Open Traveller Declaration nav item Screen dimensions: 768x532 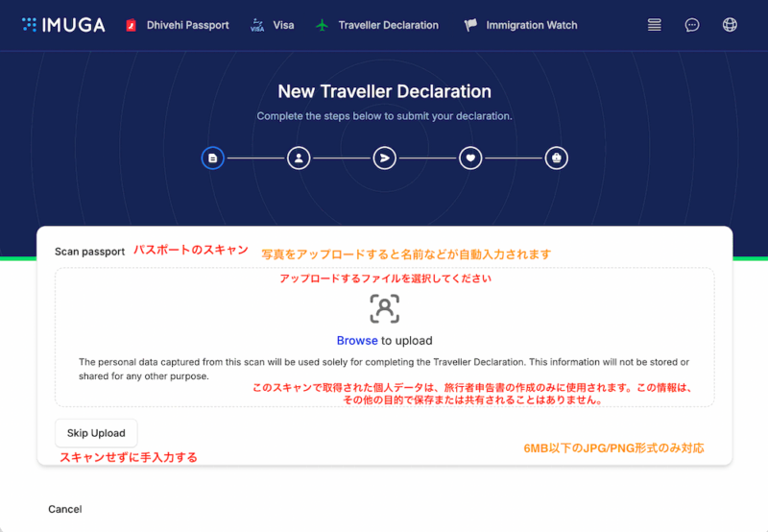pyautogui.click(x=389, y=25)
